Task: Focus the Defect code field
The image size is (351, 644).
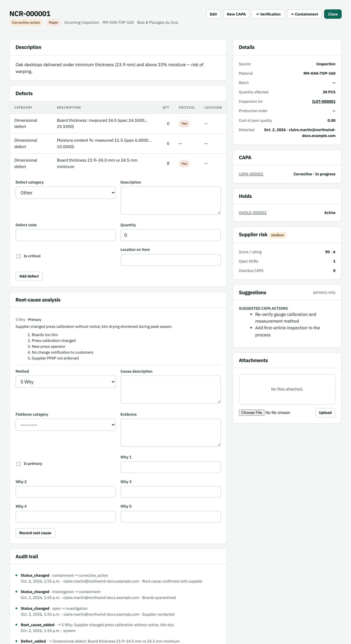Action: (66, 235)
